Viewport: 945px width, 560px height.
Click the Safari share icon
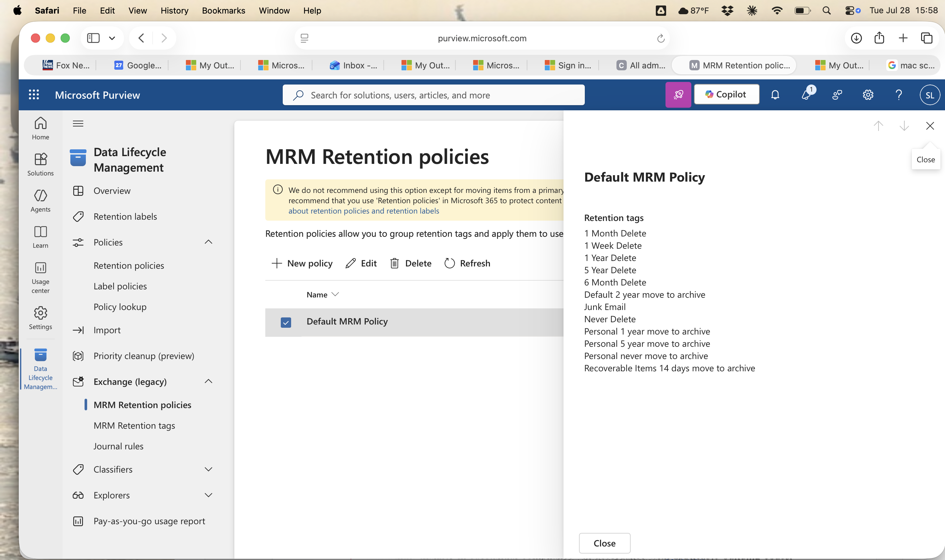pos(879,38)
